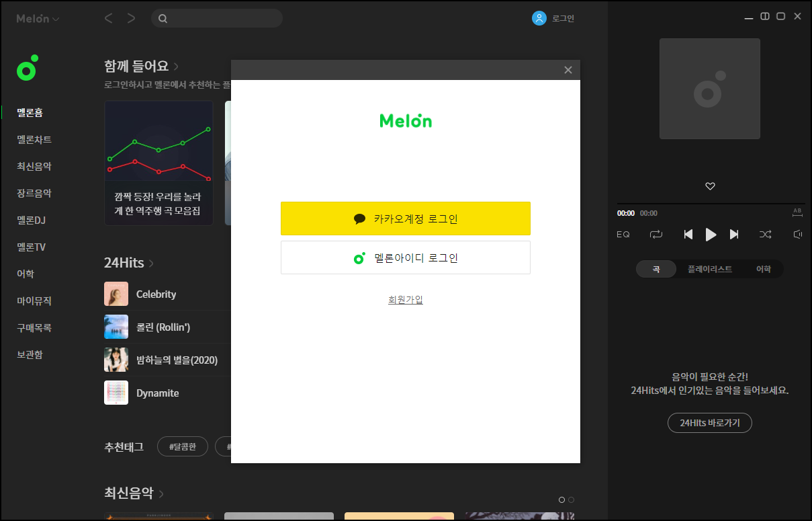Select the song title Celebrity
Image resolution: width=812 pixels, height=521 pixels.
click(x=156, y=294)
